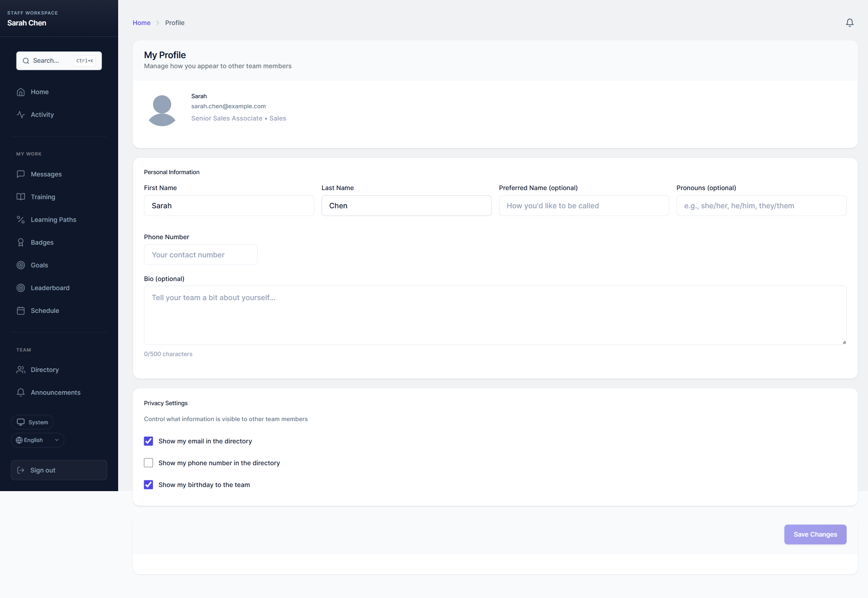This screenshot has height=598, width=868.
Task: Open the Messages section
Action: click(46, 174)
